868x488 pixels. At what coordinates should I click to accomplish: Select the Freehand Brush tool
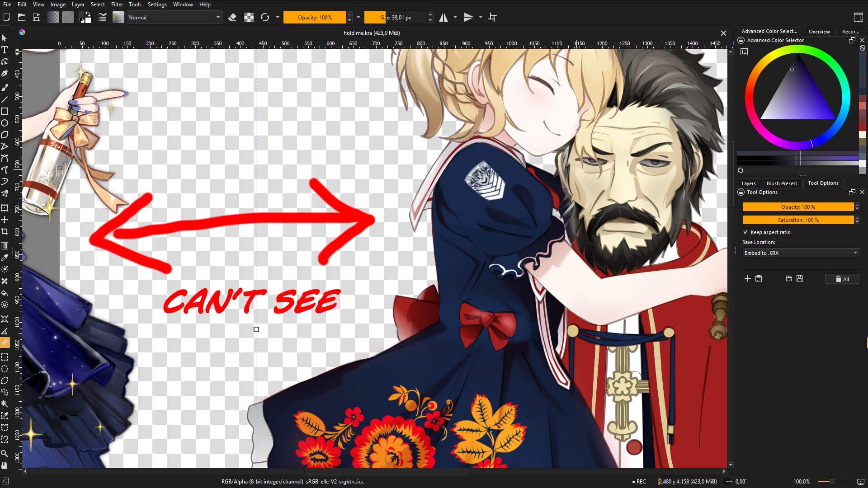pos(5,87)
